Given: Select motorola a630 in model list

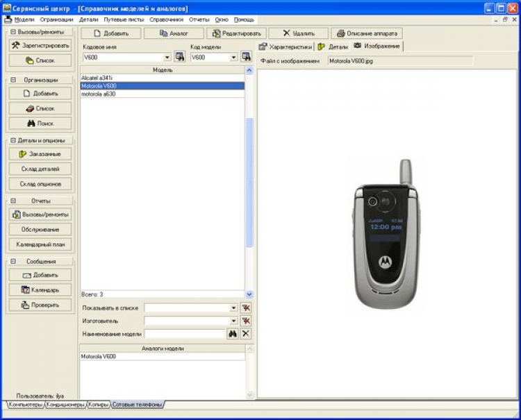Looking at the screenshot, I should [163, 94].
